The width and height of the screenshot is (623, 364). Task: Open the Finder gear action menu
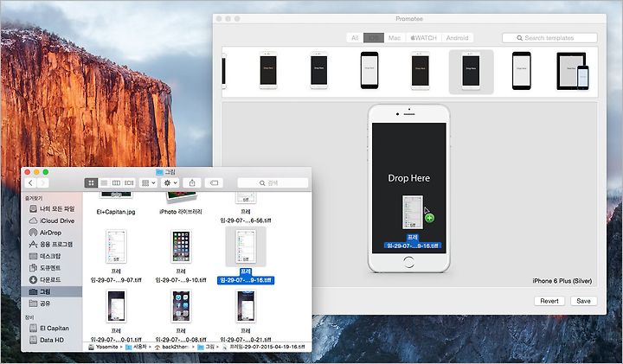pos(170,182)
